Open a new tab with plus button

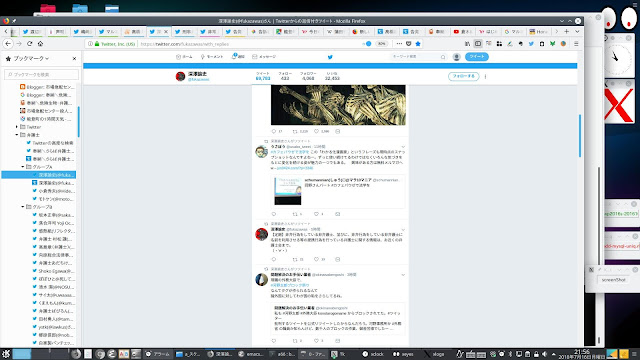coord(567,31)
